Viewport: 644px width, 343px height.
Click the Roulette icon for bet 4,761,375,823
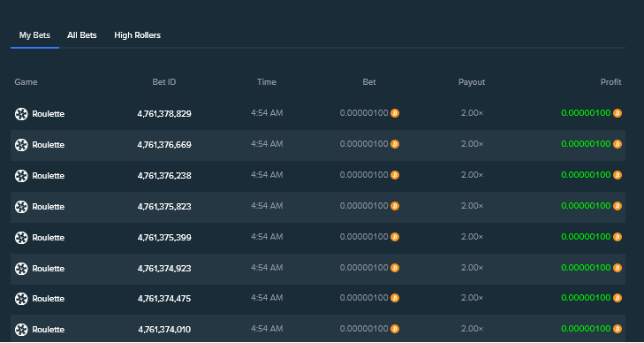pos(21,207)
